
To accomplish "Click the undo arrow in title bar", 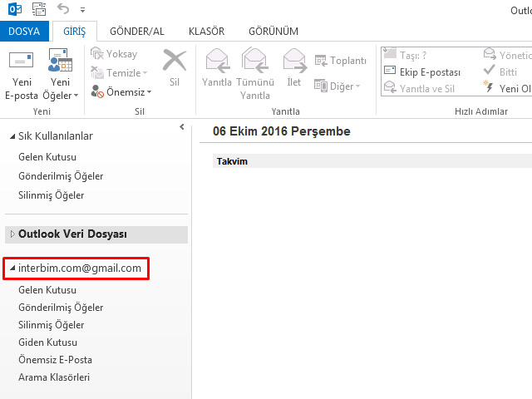I will coord(63,9).
